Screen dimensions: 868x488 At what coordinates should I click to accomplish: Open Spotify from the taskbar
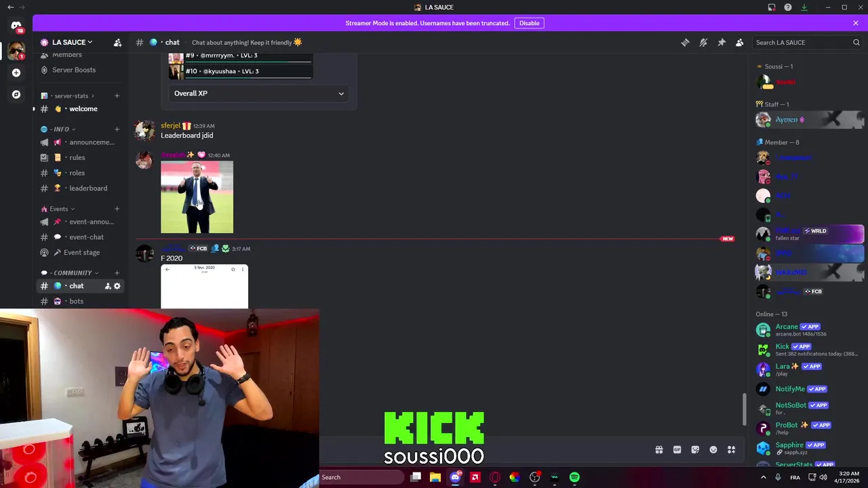574,477
